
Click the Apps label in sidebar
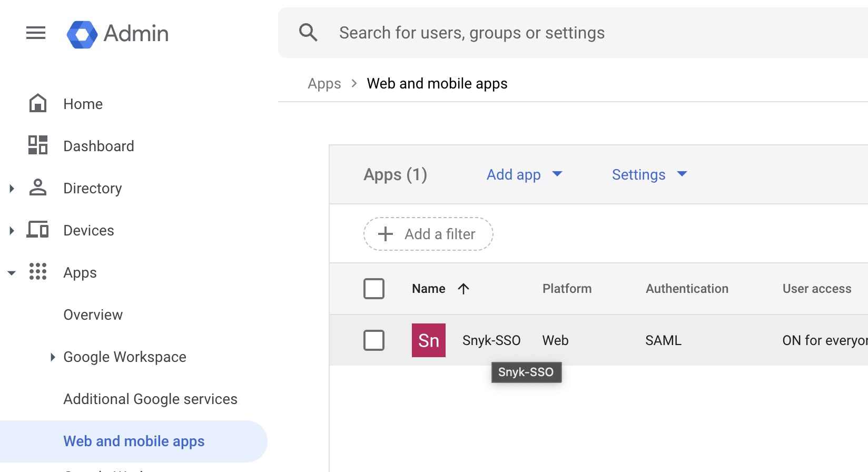tap(80, 273)
